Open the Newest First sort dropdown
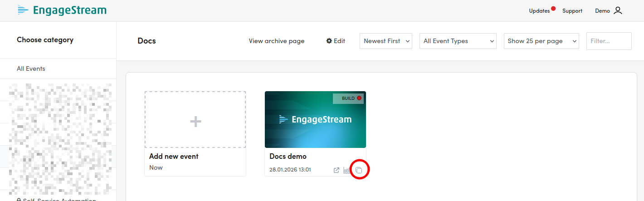 click(x=386, y=41)
